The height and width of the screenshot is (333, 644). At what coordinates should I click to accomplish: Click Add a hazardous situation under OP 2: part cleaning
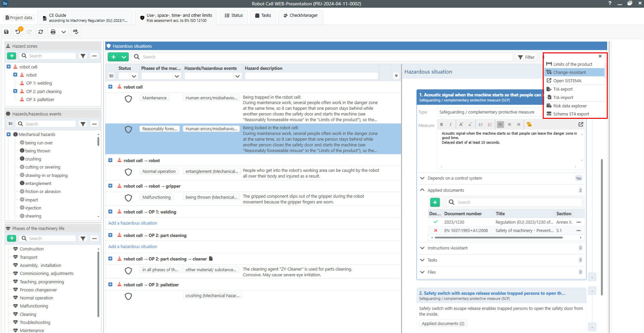click(x=132, y=246)
